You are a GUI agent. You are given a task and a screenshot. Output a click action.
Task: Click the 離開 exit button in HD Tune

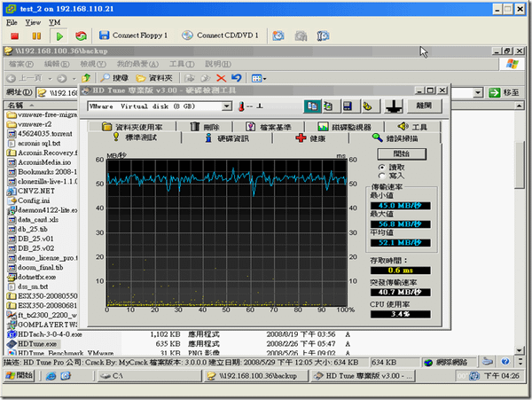tap(424, 106)
